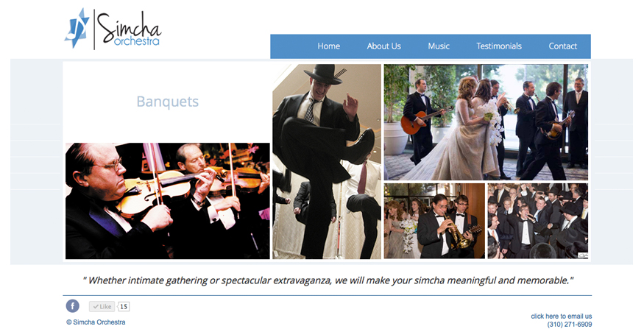The image size is (644, 329).
Task: Click the like count bubble showing 15
Action: pyautogui.click(x=124, y=306)
